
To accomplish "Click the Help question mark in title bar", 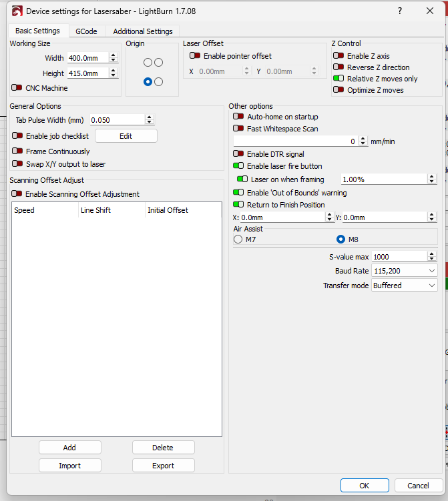I will coord(399,11).
